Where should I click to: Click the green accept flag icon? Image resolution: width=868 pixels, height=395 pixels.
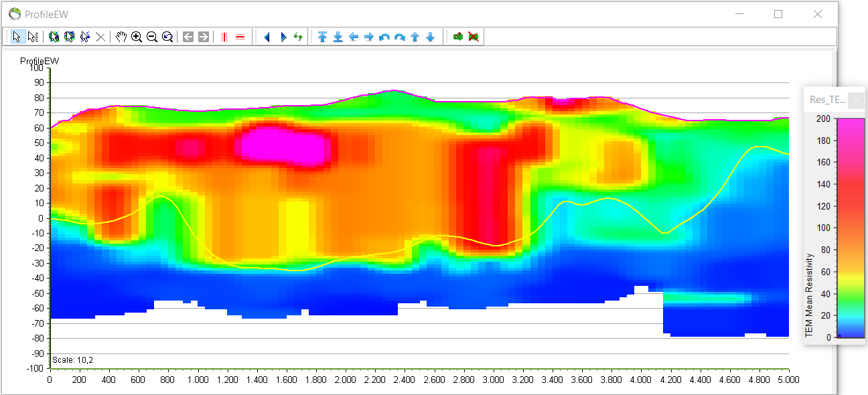(x=458, y=37)
